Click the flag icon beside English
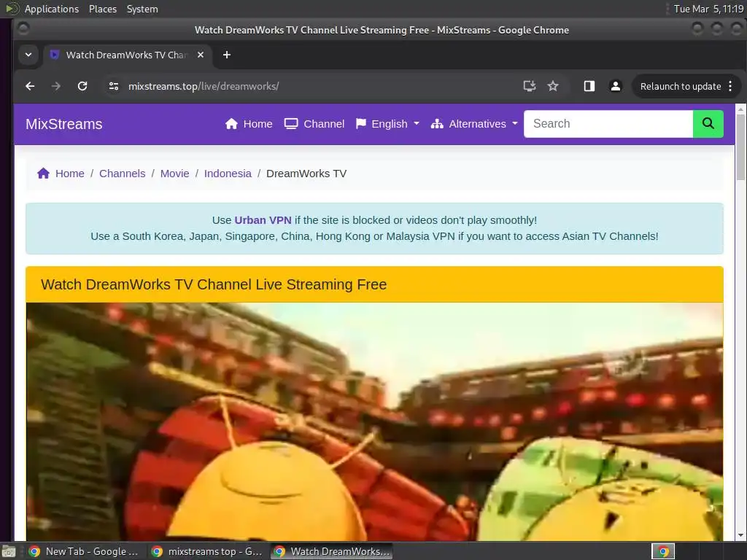 pyautogui.click(x=361, y=124)
